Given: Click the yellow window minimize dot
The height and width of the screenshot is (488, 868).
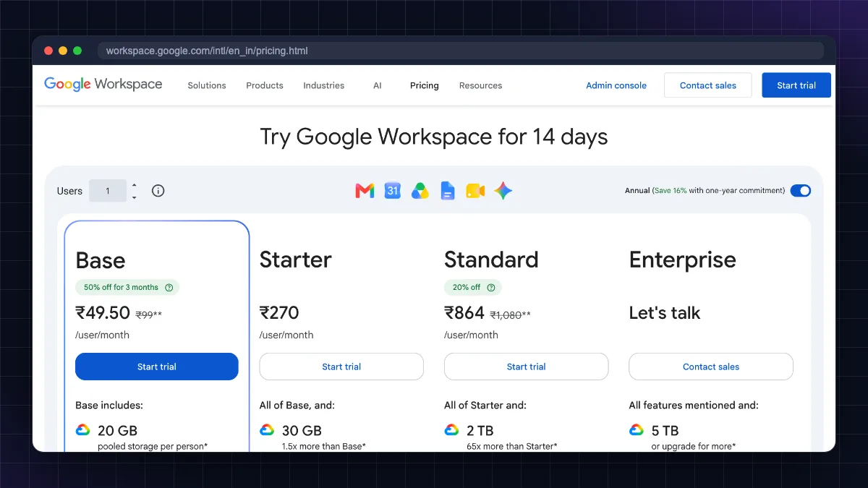Looking at the screenshot, I should (x=63, y=51).
